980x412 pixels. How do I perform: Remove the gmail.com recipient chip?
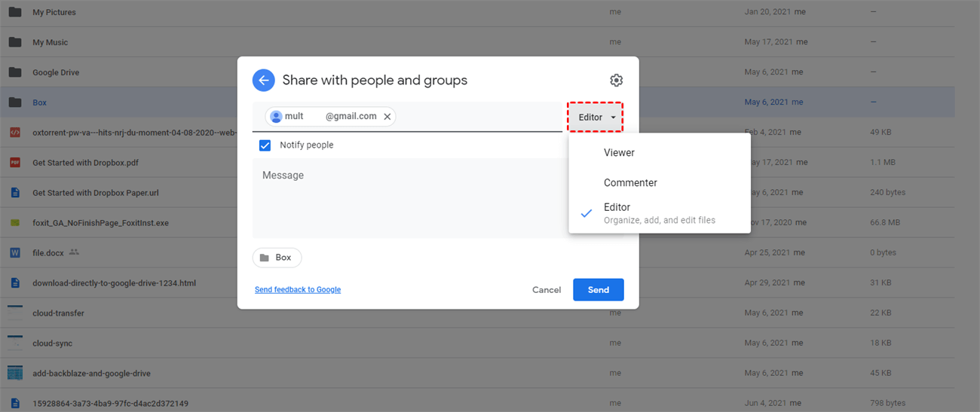point(387,117)
